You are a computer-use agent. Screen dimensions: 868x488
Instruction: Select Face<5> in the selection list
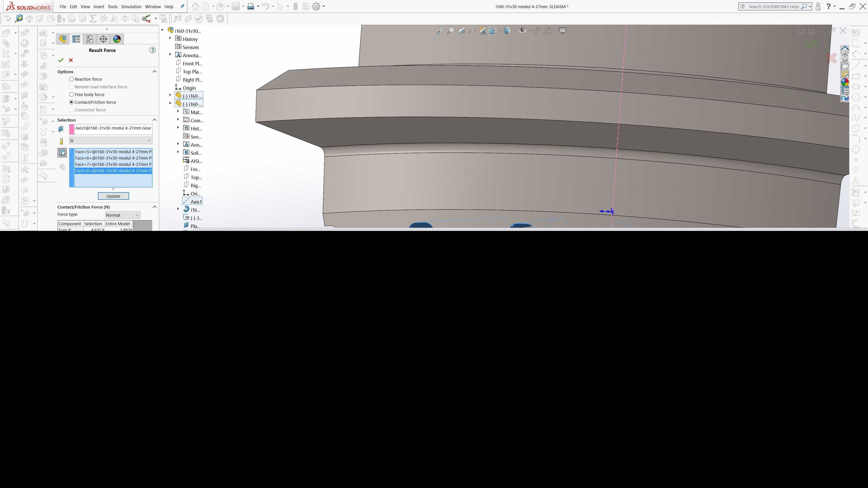point(113,152)
